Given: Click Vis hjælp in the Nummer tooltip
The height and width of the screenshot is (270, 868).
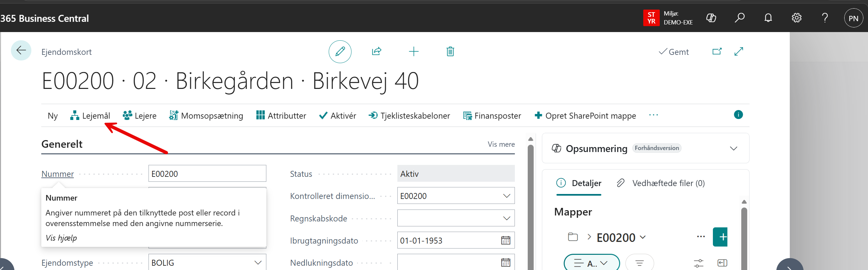Looking at the screenshot, I should click(61, 238).
